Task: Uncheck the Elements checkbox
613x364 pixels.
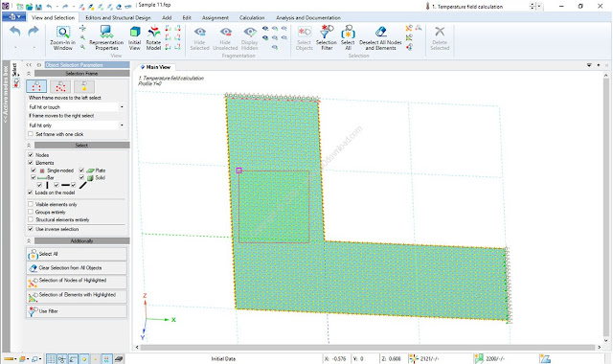Action: [x=31, y=163]
